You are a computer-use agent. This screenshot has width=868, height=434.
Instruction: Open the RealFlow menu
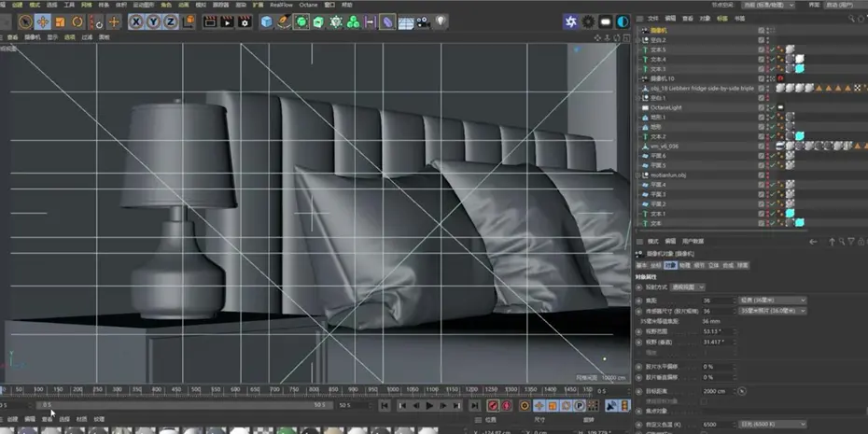tap(281, 5)
